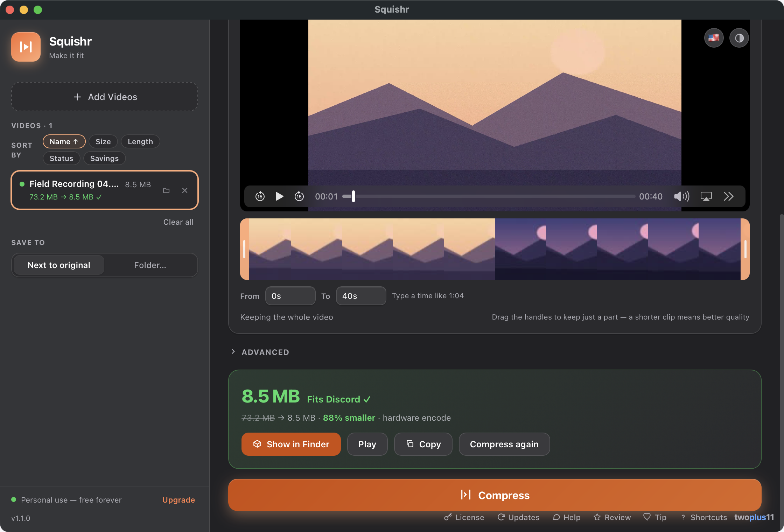
Task: Click the From time field
Action: click(290, 296)
